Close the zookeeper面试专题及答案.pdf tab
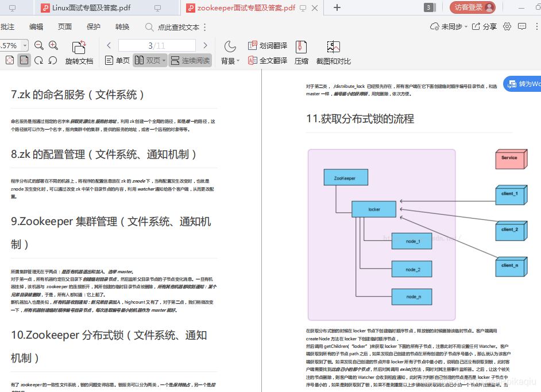 point(315,8)
